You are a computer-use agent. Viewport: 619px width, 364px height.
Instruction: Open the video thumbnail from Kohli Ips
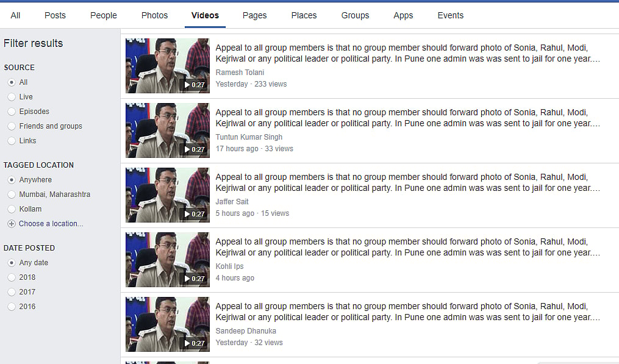[167, 260]
